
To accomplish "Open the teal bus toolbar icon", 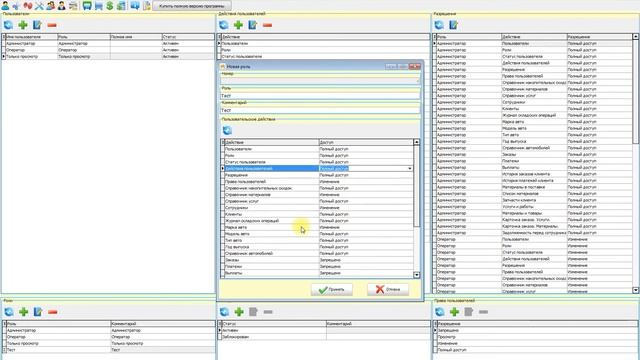I will [87, 6].
